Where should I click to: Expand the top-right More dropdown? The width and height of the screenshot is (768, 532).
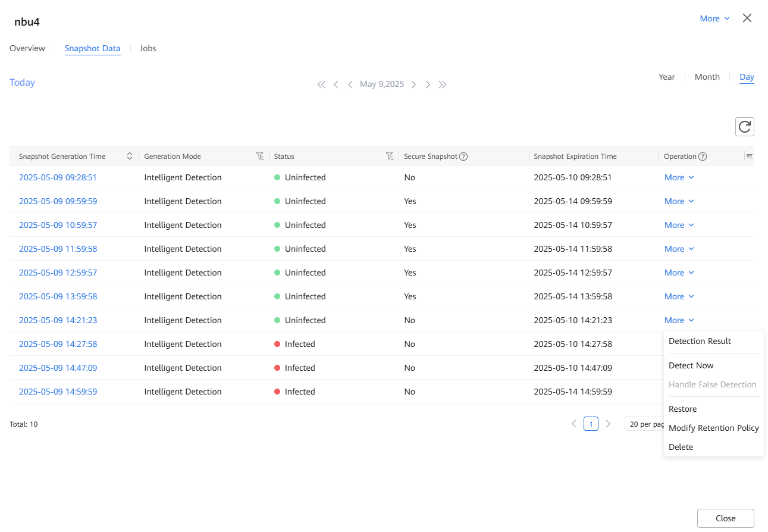pyautogui.click(x=714, y=18)
